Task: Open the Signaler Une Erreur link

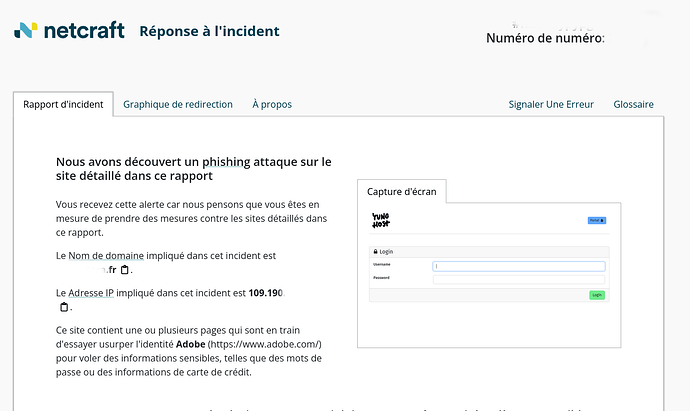Action: tap(551, 104)
